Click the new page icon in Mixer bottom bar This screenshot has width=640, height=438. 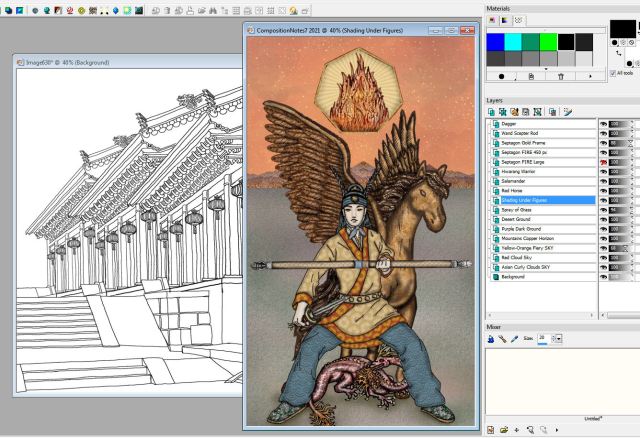click(x=491, y=429)
